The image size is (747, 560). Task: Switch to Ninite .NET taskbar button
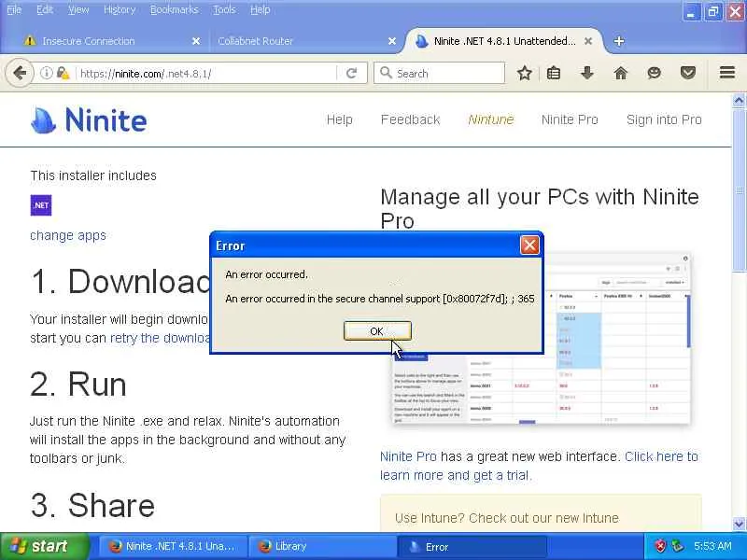[173, 546]
